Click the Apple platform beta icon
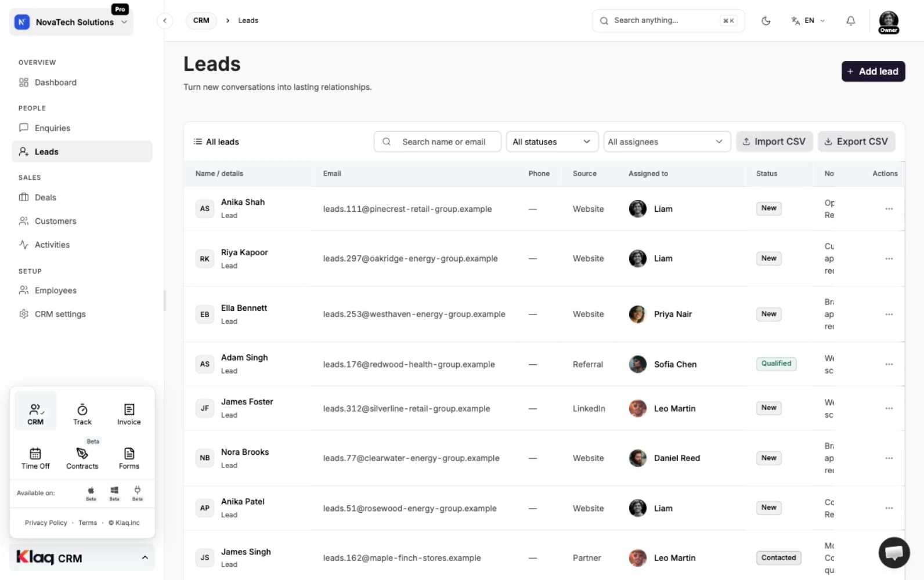 [x=91, y=493]
